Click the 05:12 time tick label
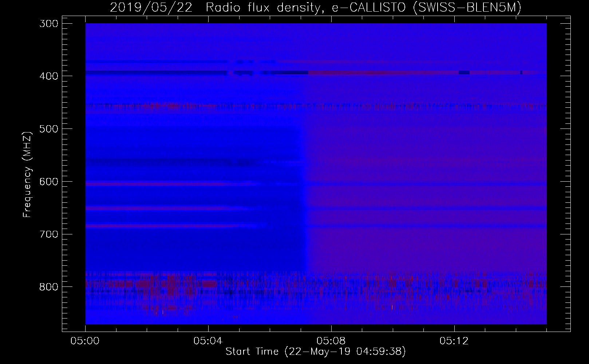This screenshot has height=364, width=589. tap(454, 341)
